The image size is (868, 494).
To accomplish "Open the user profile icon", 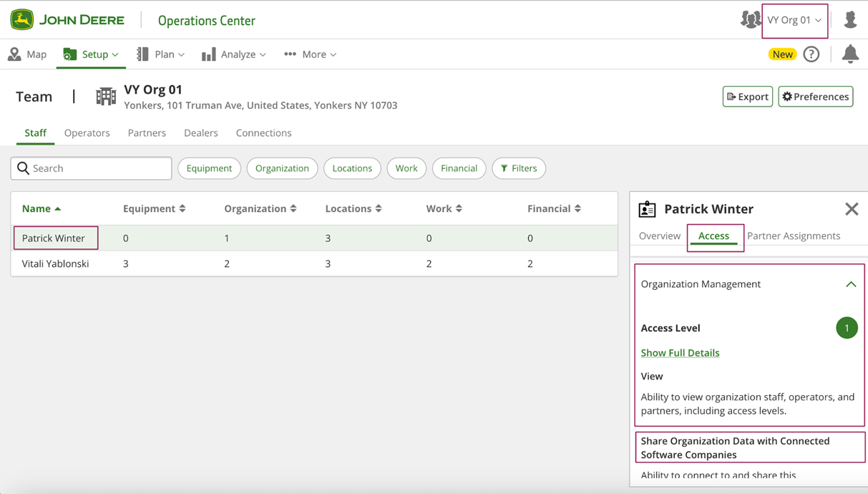I will point(850,20).
